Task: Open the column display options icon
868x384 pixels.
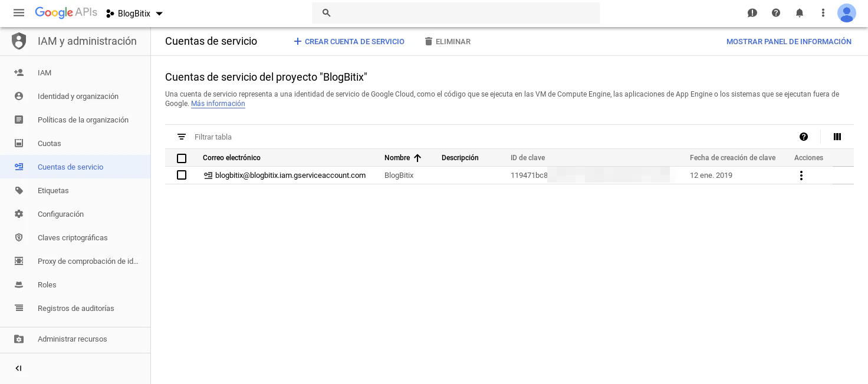Action: coord(837,137)
